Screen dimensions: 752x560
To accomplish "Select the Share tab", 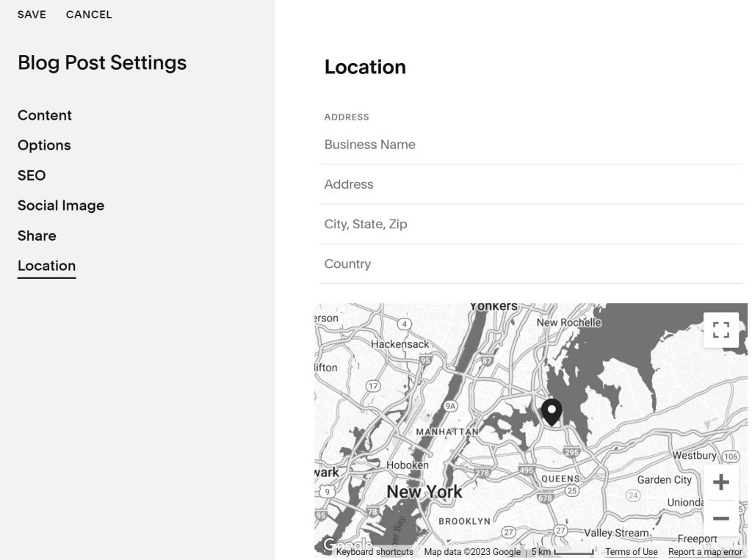I will tap(37, 236).
